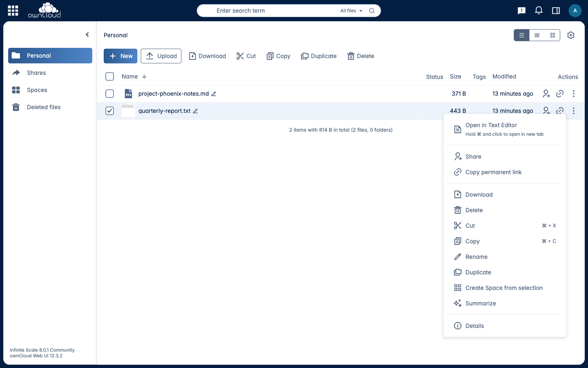Rename project-phoenix-notes.md via pencil icon
Viewport: 588px width, 368px height.
pyautogui.click(x=214, y=94)
